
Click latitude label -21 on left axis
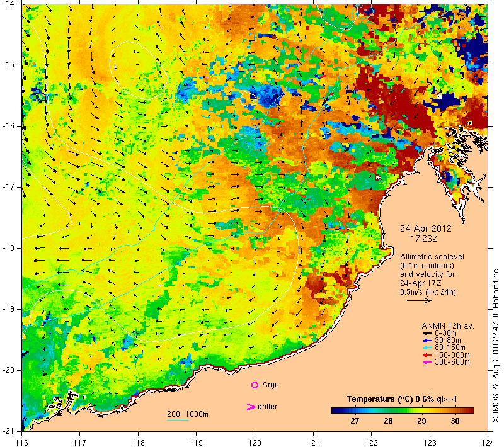click(8, 431)
